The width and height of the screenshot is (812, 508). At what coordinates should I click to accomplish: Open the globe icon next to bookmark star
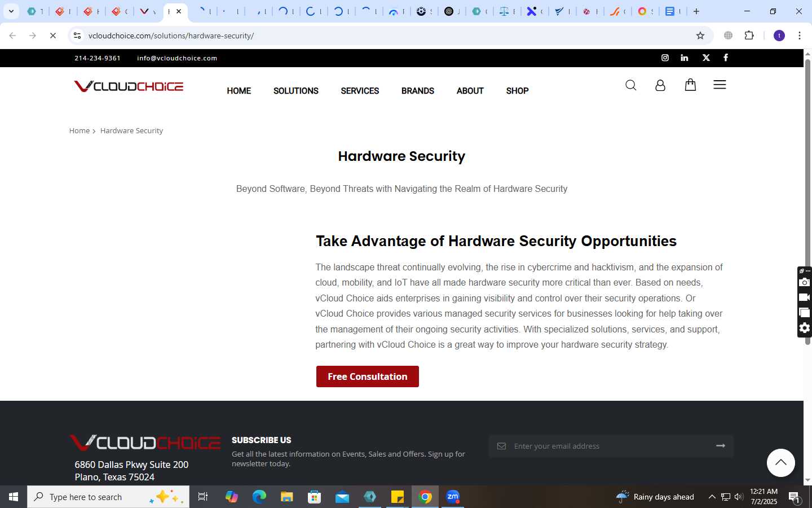728,36
